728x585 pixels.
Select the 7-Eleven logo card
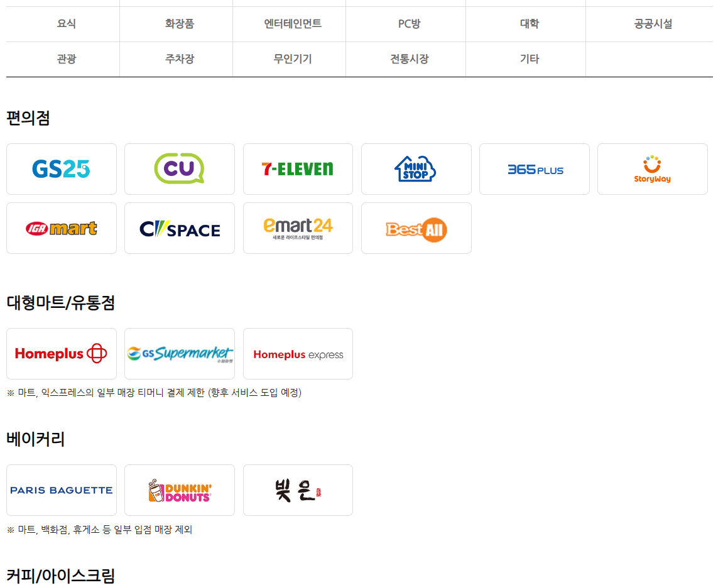tap(298, 169)
